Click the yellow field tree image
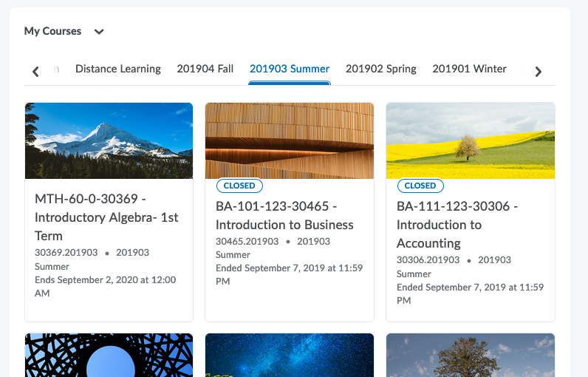The image size is (588, 377). click(470, 140)
